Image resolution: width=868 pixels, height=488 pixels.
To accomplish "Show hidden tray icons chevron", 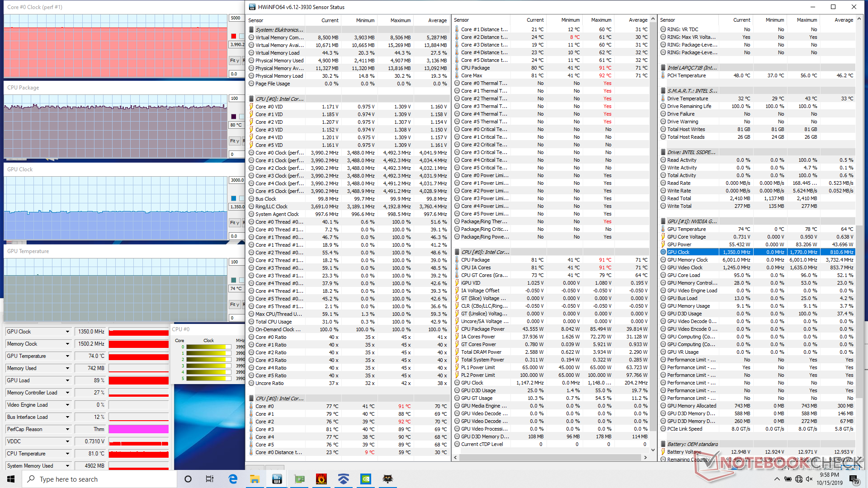I will point(777,479).
